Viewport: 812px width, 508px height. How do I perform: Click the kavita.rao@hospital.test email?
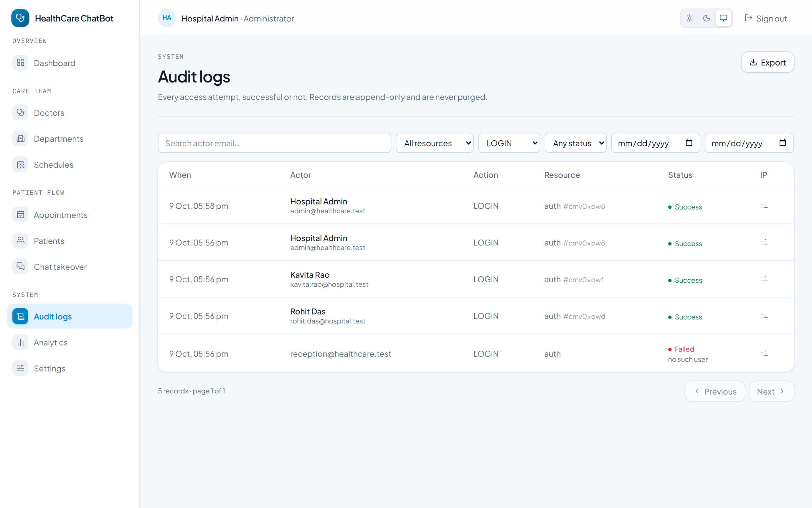[329, 284]
